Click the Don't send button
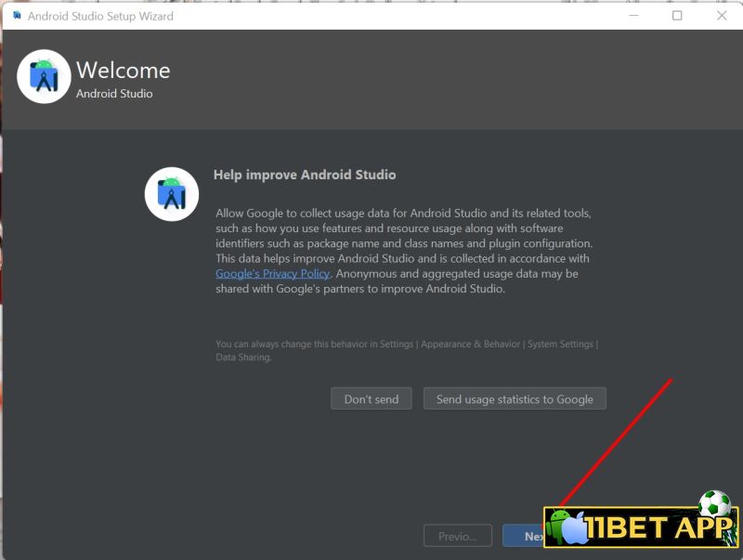743x560 pixels. (371, 399)
